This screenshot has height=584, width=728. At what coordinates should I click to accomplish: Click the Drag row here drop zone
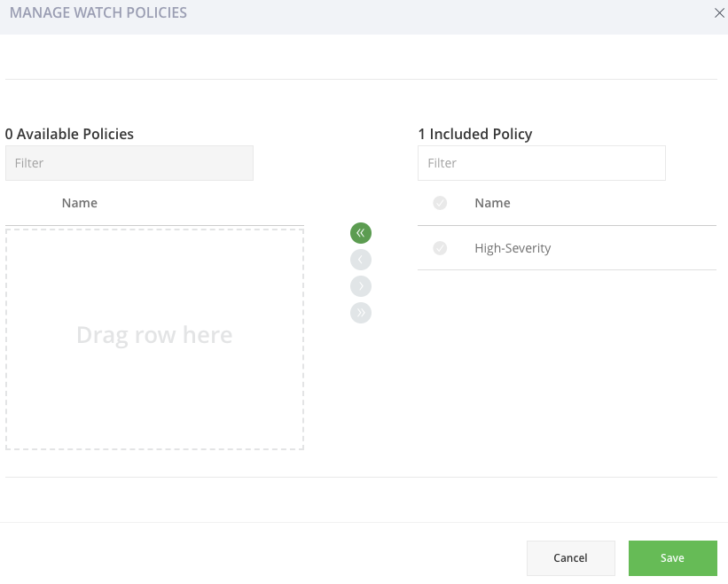pos(154,335)
